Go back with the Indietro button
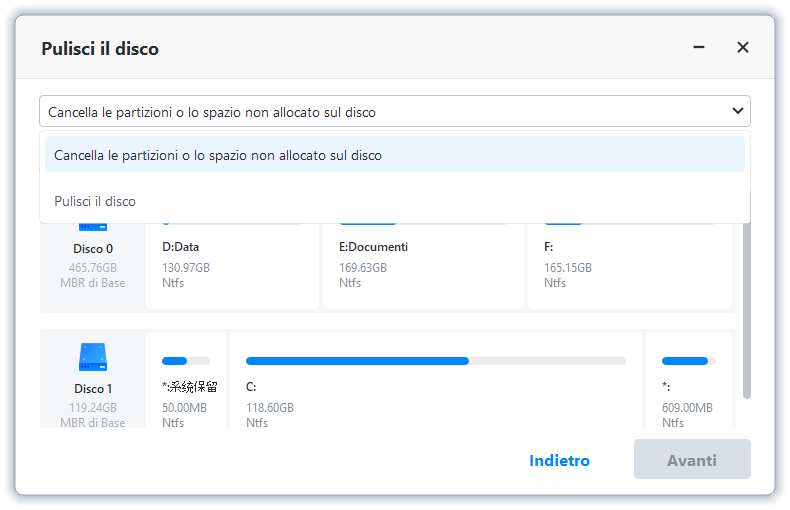Image resolution: width=790 pixels, height=510 pixels. point(559,460)
